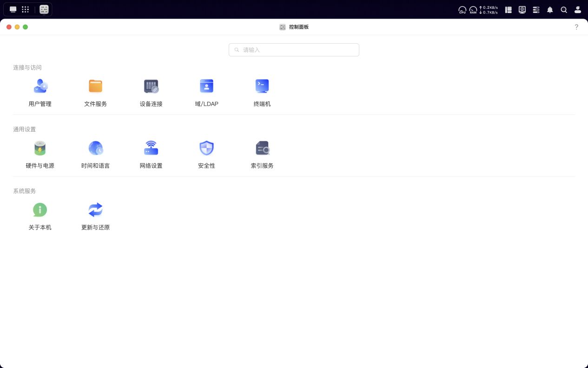588x368 pixels.
Task: Open 安全性 security settings
Action: click(x=206, y=154)
